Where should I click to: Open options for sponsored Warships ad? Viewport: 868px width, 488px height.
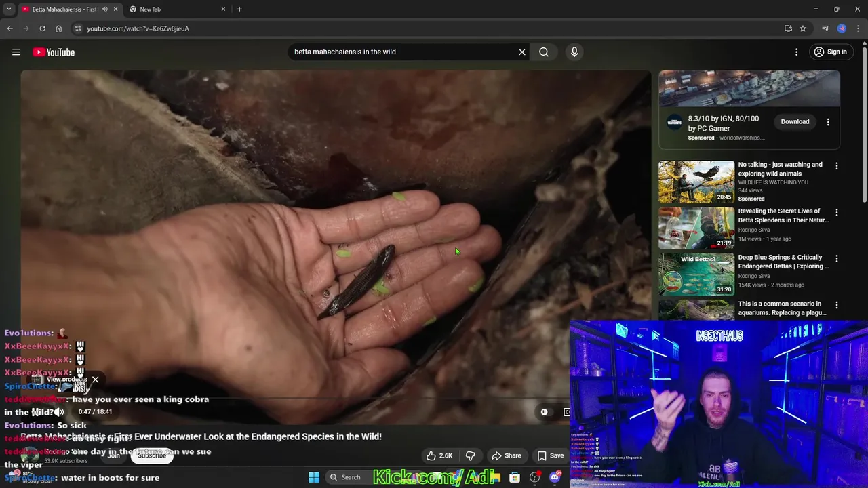tap(828, 122)
